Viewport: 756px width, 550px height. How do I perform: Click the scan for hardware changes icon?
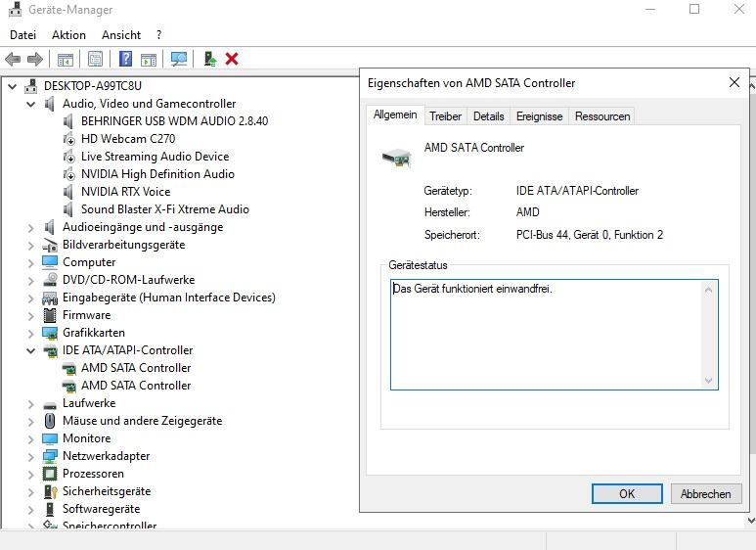point(179,59)
